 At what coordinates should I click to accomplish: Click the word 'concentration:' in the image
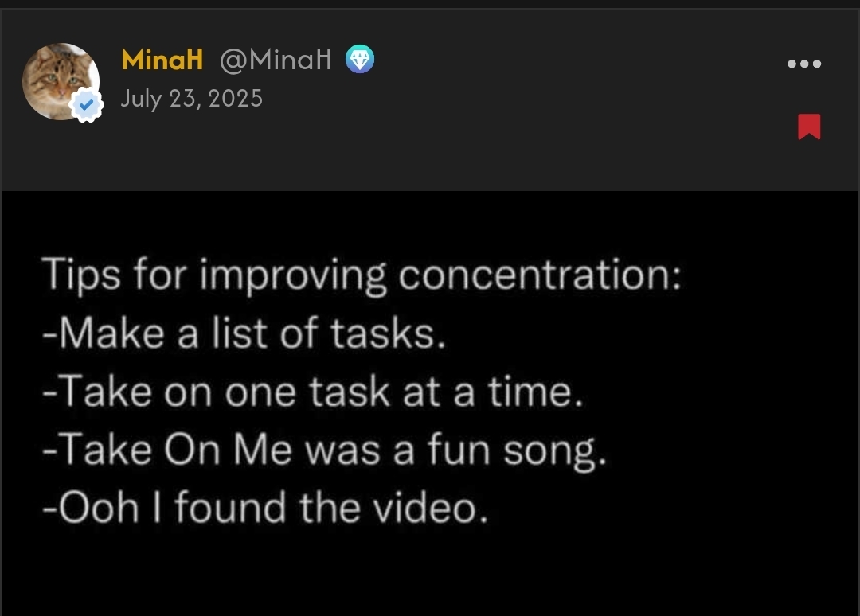[540, 275]
